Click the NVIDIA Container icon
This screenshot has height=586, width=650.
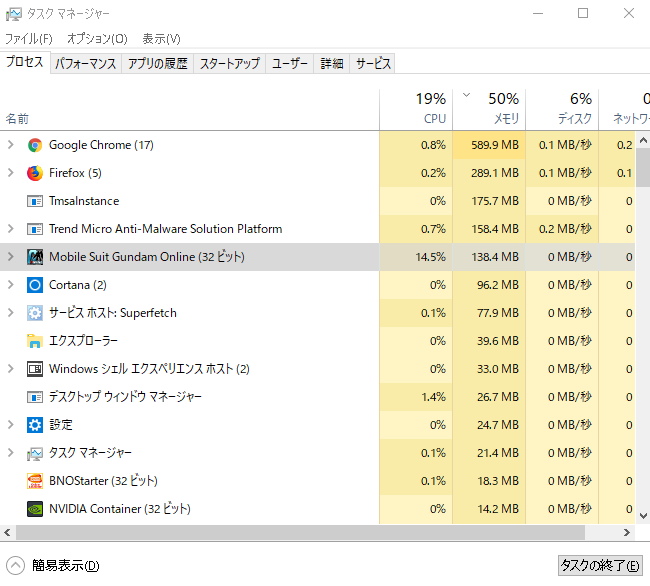[35, 509]
